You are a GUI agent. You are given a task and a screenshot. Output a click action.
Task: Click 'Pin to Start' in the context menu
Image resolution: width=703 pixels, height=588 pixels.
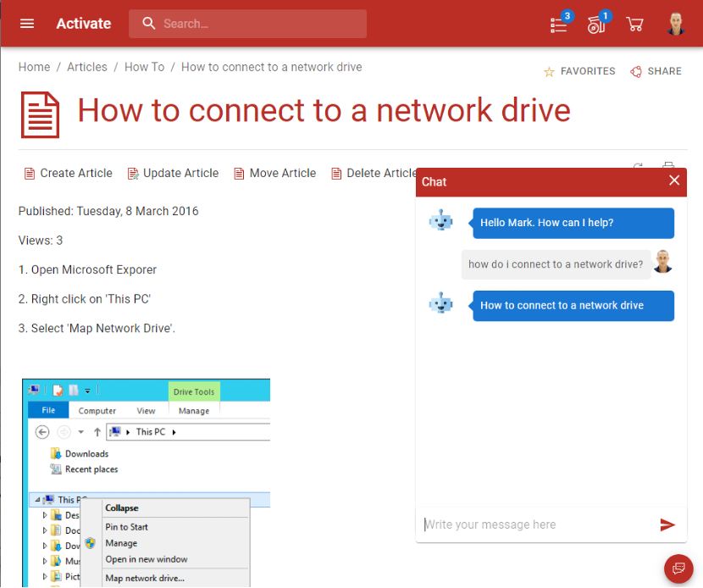(126, 527)
